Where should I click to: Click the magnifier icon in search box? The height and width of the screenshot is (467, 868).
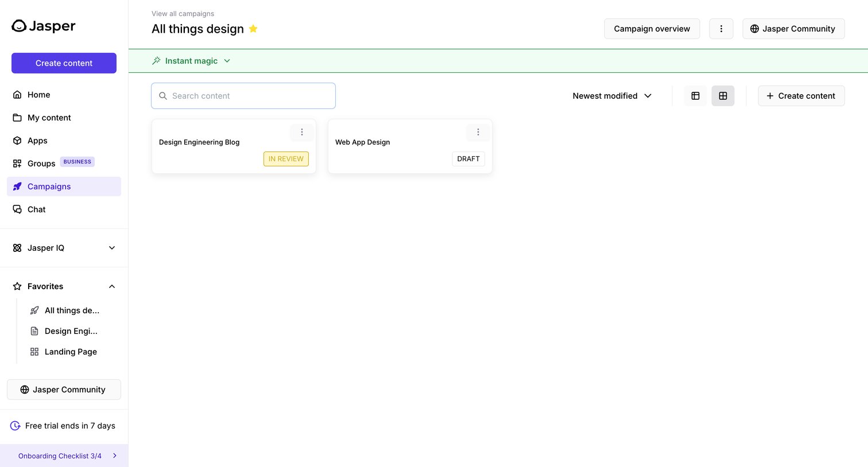click(x=163, y=96)
